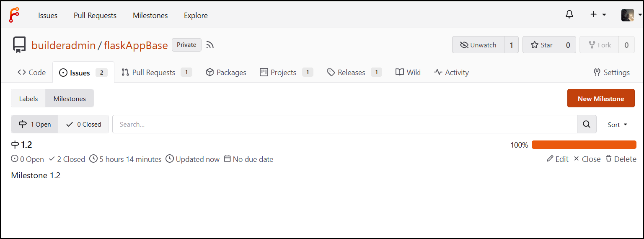
Task: Expand the plus create menu
Action: click(x=598, y=15)
